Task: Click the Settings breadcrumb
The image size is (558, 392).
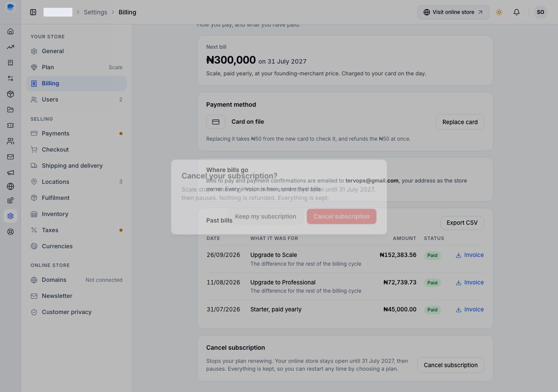Action: 95,12
